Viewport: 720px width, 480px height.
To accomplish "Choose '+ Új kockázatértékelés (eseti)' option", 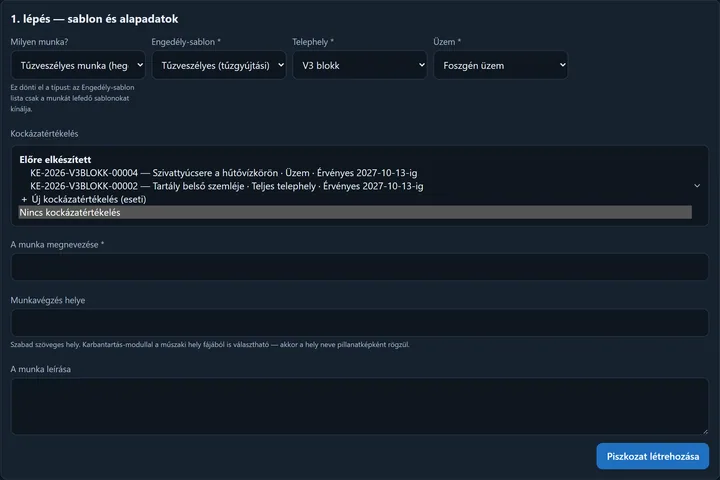I will pos(355,199).
